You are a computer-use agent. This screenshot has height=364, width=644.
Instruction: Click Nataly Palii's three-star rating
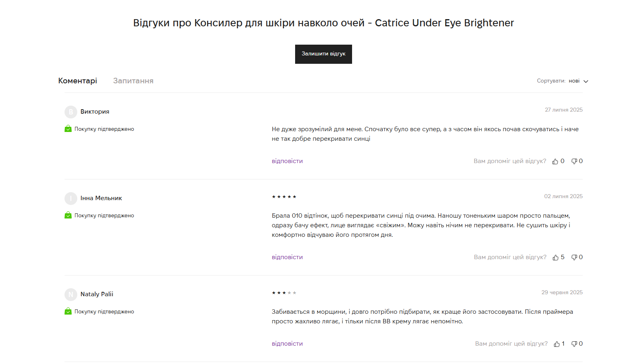click(284, 293)
